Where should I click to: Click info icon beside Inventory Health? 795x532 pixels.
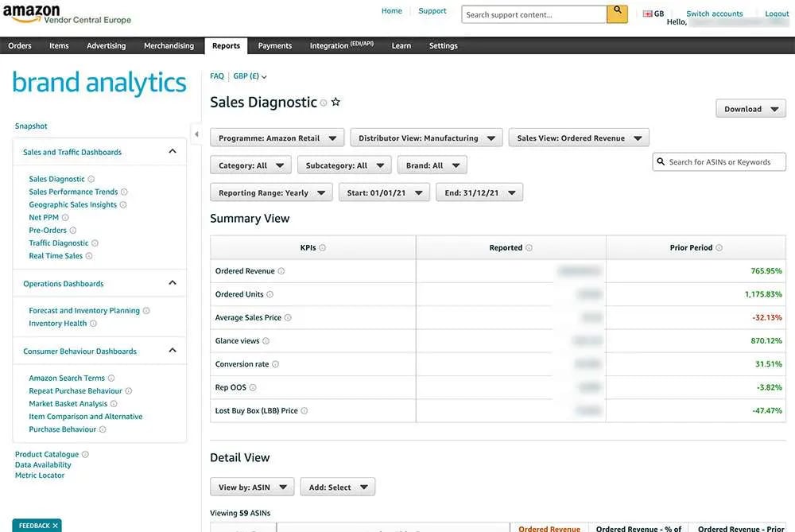pos(93,324)
